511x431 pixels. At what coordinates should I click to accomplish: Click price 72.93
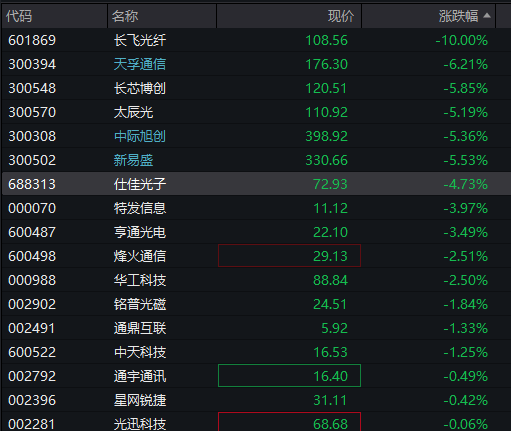point(330,184)
